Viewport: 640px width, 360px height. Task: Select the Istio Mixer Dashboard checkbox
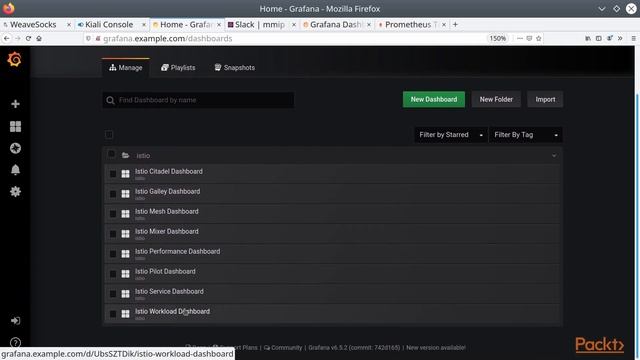tap(113, 234)
